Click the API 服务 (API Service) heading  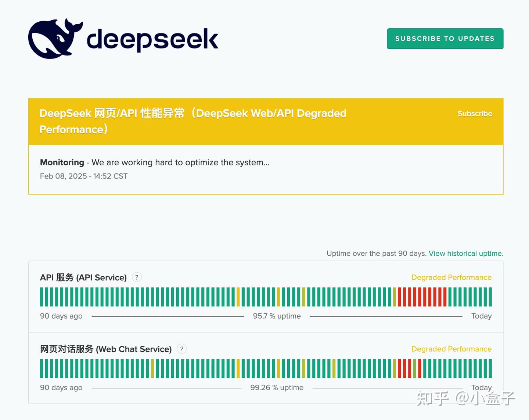[x=83, y=277]
